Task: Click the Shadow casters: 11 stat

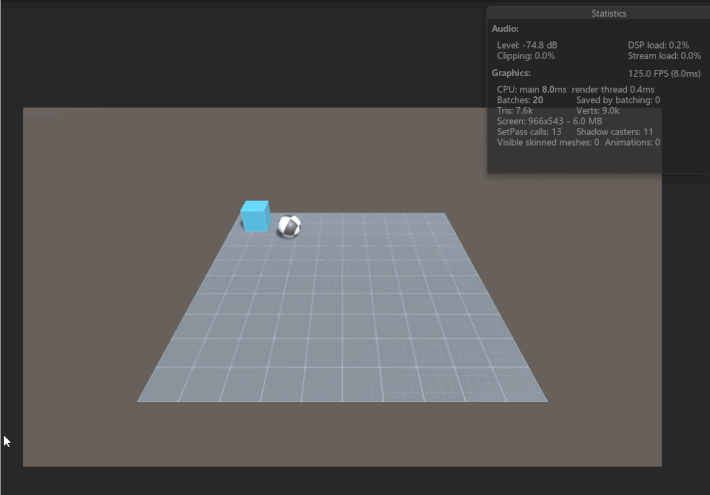Action: pyautogui.click(x=614, y=132)
